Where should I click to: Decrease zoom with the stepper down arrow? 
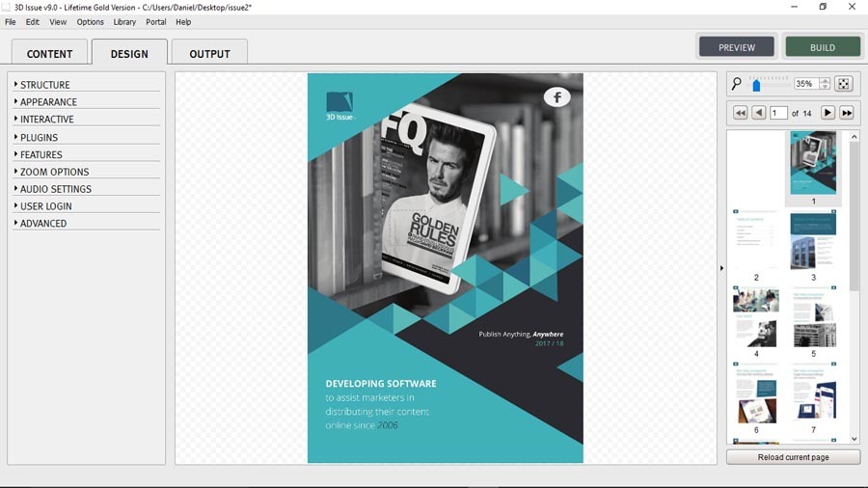(826, 88)
